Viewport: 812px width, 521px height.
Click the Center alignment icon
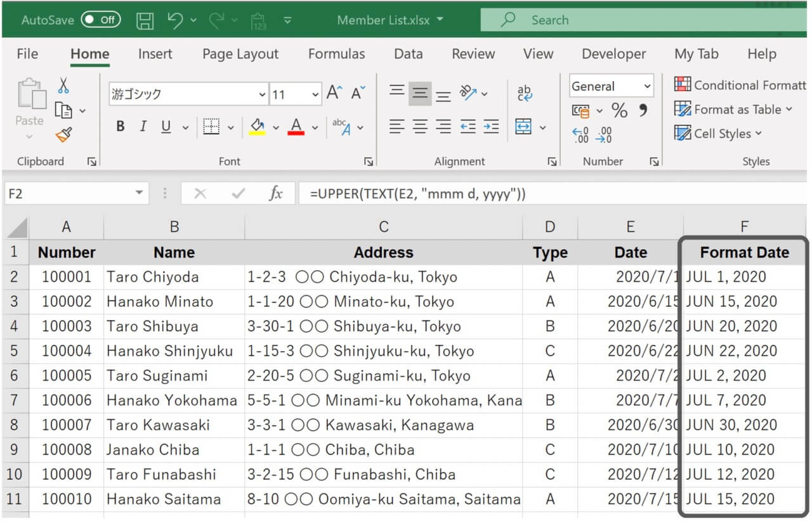coord(420,126)
